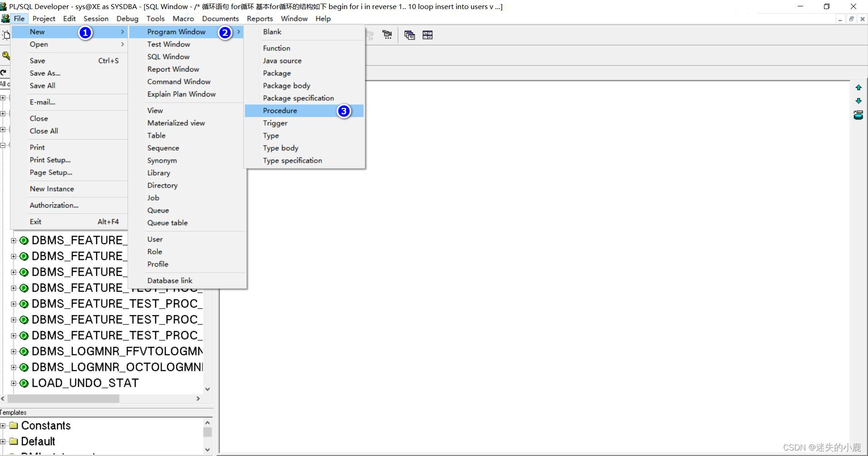Viewport: 868px width, 456px height.
Task: Open Authorization... dialog
Action: (69, 205)
